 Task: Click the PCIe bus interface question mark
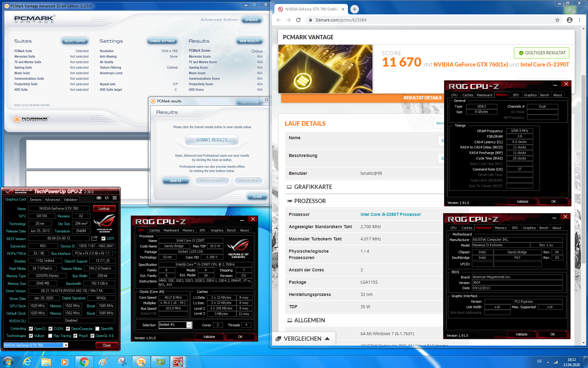click(115, 253)
